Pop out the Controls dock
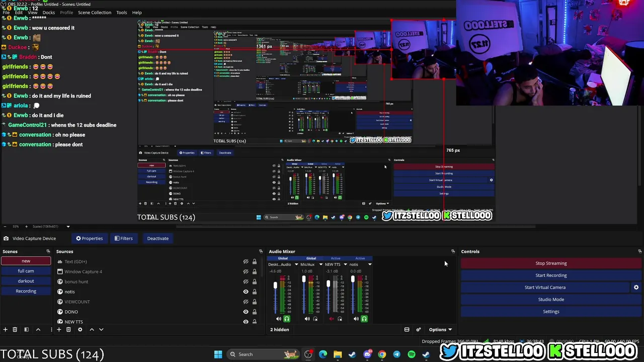The height and width of the screenshot is (362, 644). (639, 251)
